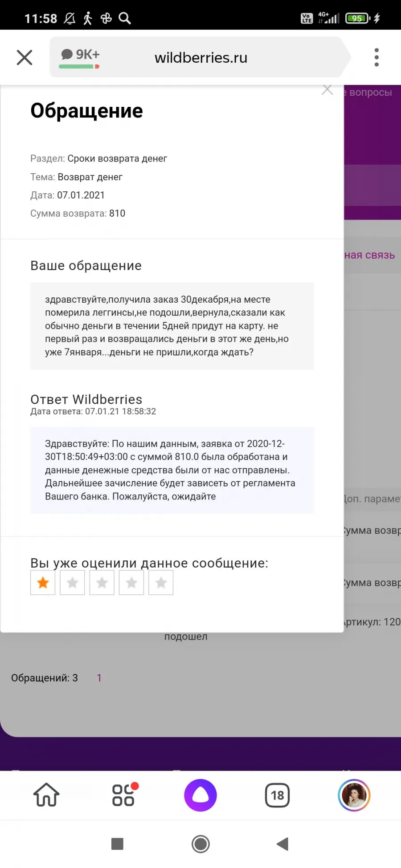Tap the "Обращение" dialog title
Screen dimensions: 401x868
86,110
